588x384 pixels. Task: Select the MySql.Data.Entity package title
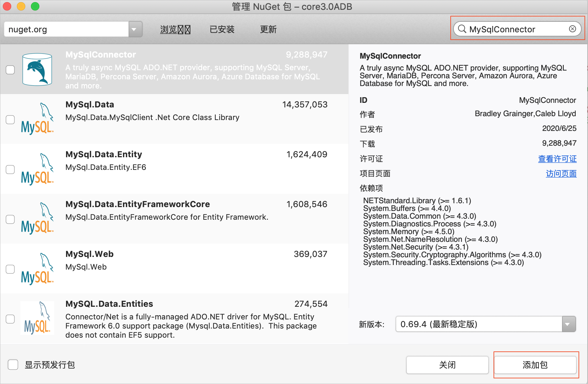pyautogui.click(x=104, y=154)
